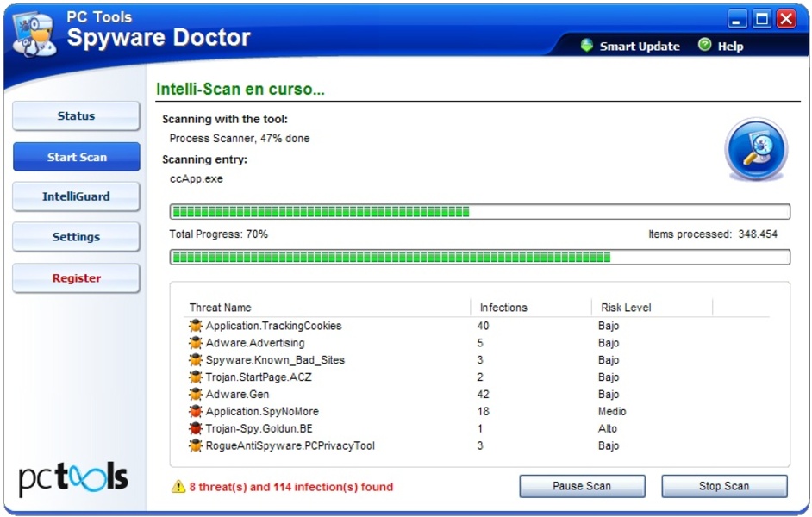This screenshot has height=517, width=812.
Task: Open the IntelliGuard section
Action: pos(76,196)
